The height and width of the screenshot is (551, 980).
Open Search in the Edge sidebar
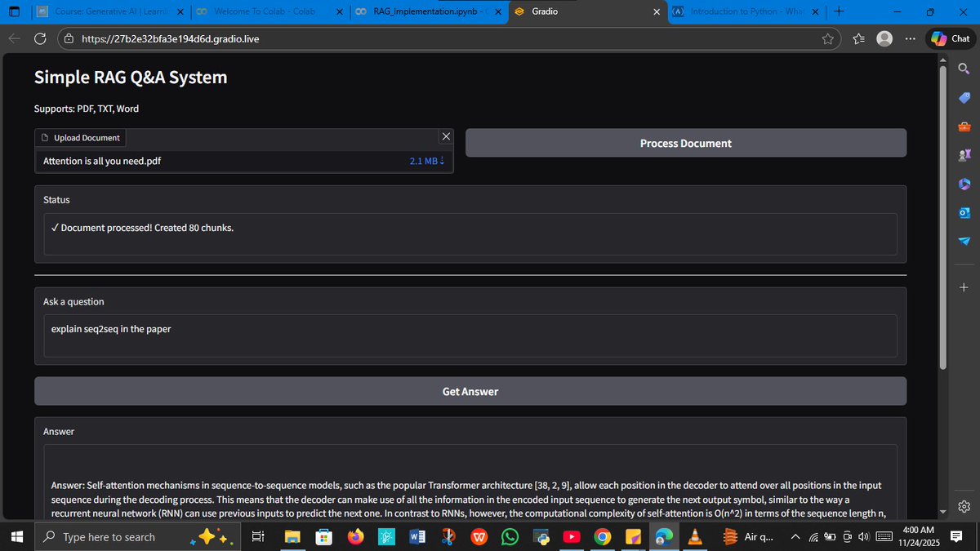click(x=964, y=69)
